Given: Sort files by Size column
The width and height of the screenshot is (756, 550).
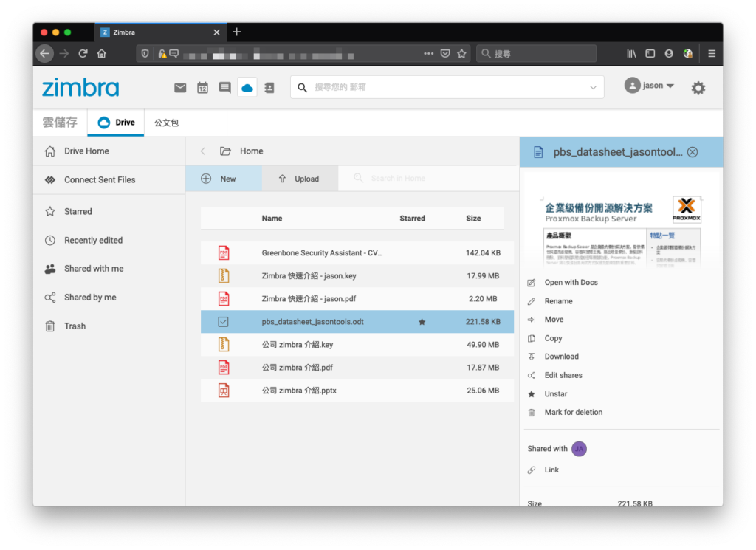Looking at the screenshot, I should tap(473, 219).
